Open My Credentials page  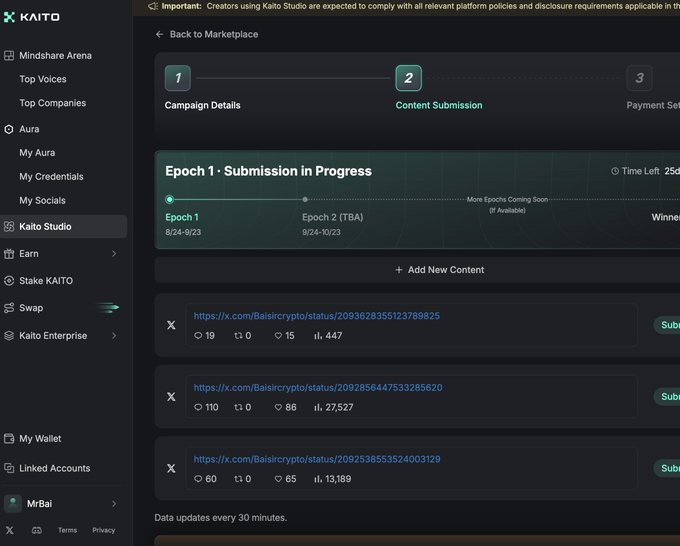click(x=51, y=177)
